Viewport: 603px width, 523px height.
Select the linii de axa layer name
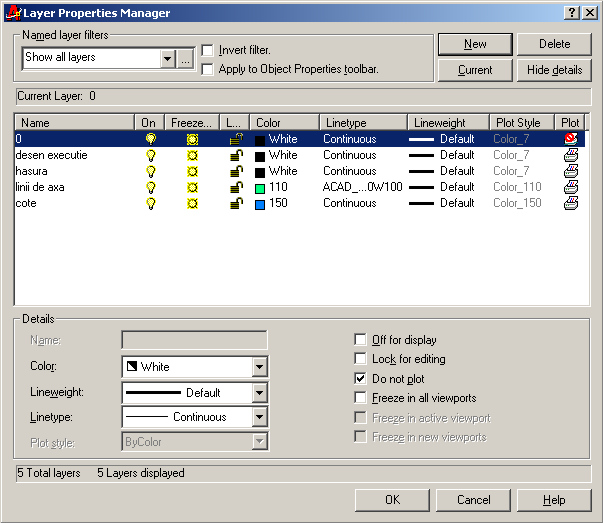tap(40, 187)
